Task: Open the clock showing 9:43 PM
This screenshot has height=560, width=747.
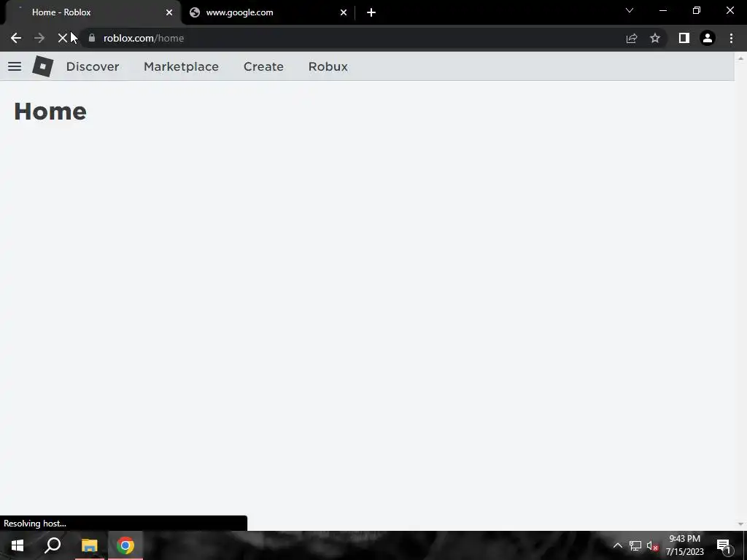Action: pyautogui.click(x=684, y=545)
